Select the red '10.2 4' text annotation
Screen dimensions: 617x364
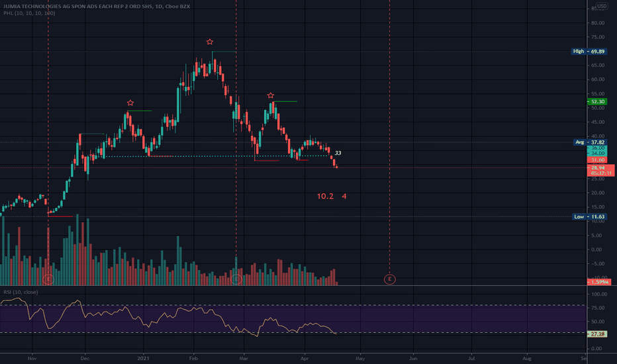(x=332, y=196)
